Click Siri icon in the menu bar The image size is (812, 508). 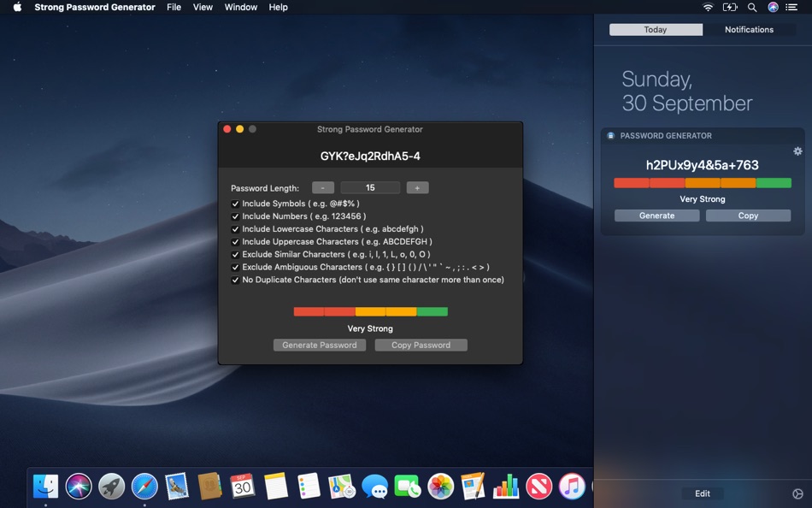(773, 7)
